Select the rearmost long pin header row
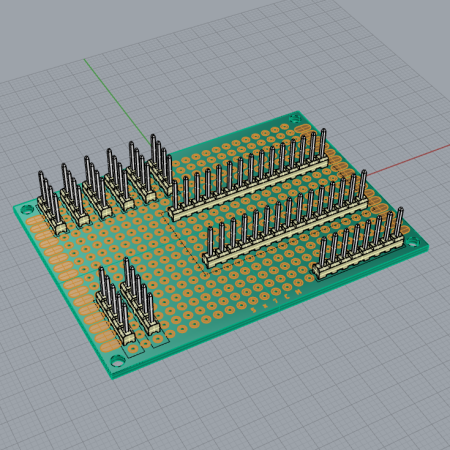Image resolution: width=450 pixels, height=450 pixels. click(x=248, y=176)
